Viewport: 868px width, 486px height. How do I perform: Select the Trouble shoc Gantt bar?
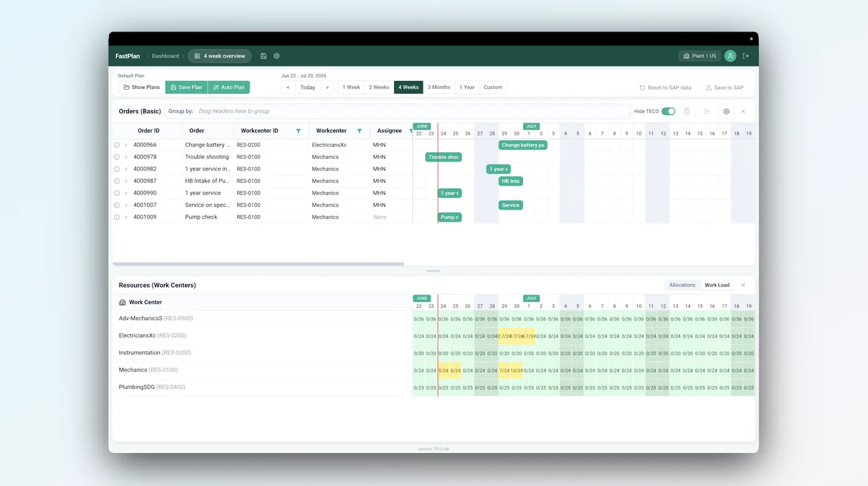click(444, 157)
